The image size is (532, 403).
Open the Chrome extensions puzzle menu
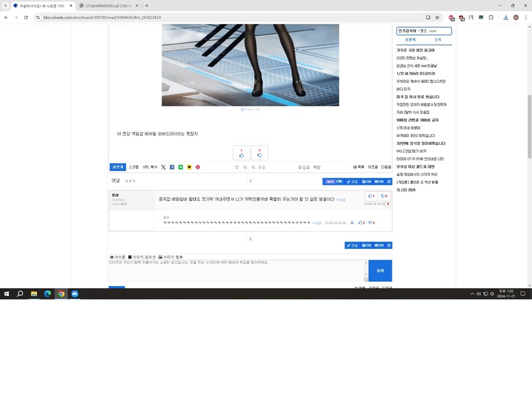click(x=491, y=18)
